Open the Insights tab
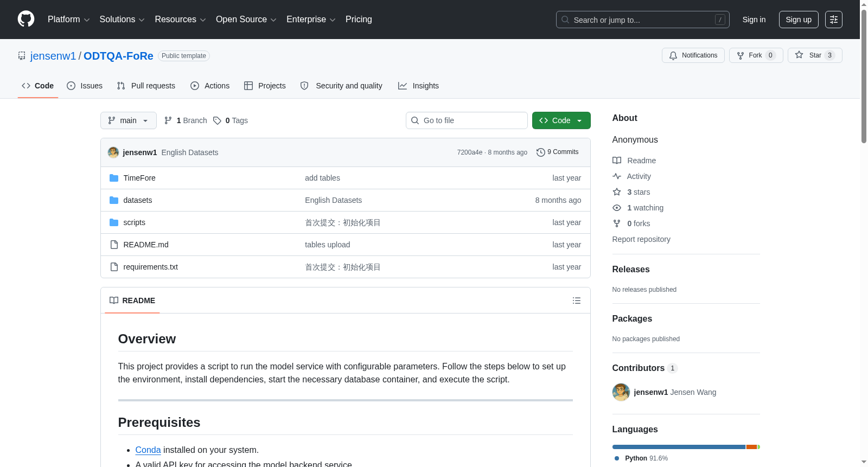Image resolution: width=868 pixels, height=467 pixels. [x=418, y=86]
